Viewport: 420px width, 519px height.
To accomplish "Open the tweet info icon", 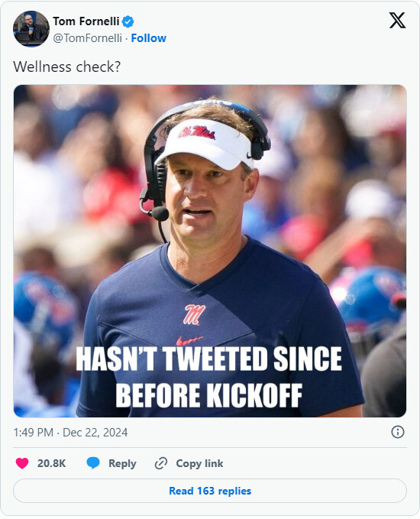I will click(x=398, y=432).
